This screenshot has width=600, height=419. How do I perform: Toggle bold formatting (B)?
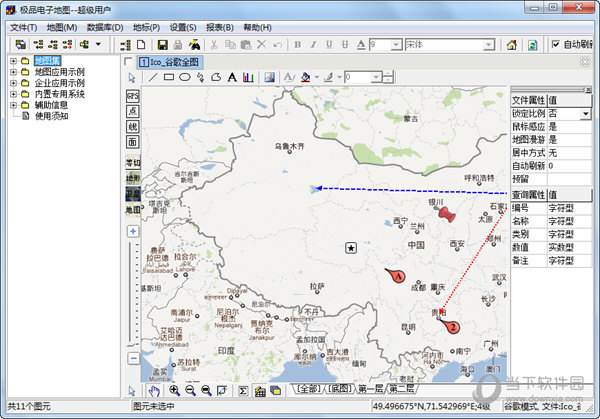coord(297,45)
